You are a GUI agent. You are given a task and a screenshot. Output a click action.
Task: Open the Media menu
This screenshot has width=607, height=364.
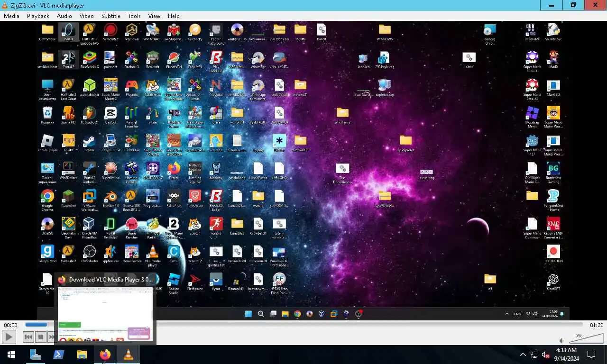pyautogui.click(x=11, y=16)
